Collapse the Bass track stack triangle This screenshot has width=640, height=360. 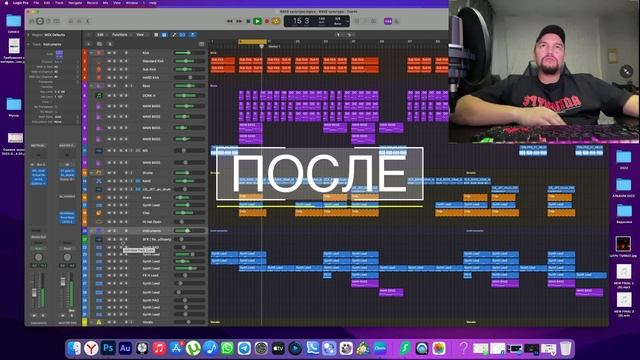tap(91, 86)
